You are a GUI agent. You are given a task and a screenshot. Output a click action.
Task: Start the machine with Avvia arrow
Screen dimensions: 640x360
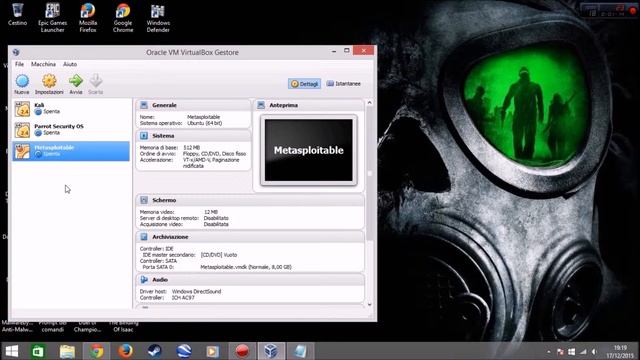tap(76, 81)
